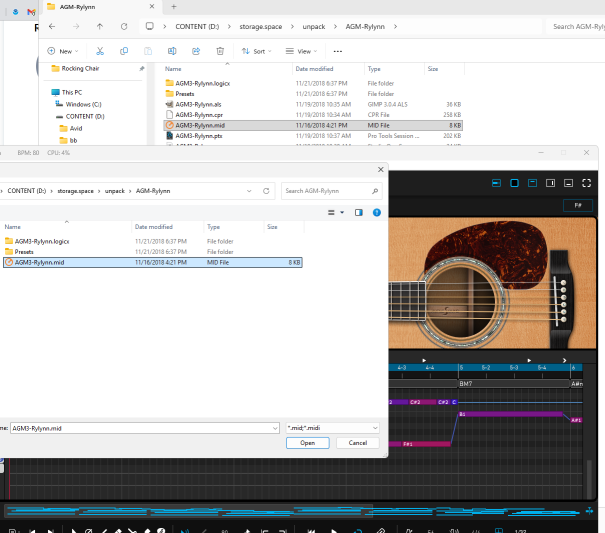Viewport: 605px width, 533px height.
Task: Select AGM3-Rylynn.mid in the Open dialog
Action: point(153,262)
